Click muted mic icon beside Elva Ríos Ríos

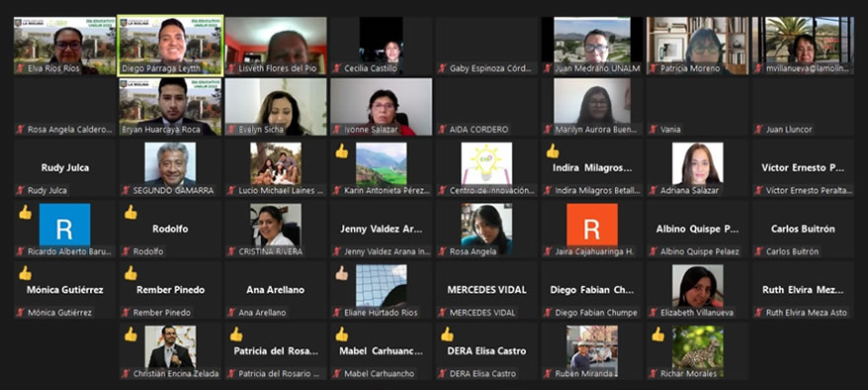[20, 68]
